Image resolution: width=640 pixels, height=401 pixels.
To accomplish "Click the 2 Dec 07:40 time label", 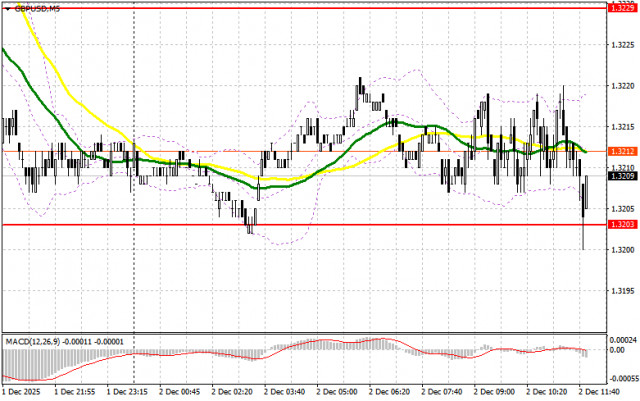I will coord(442,392).
